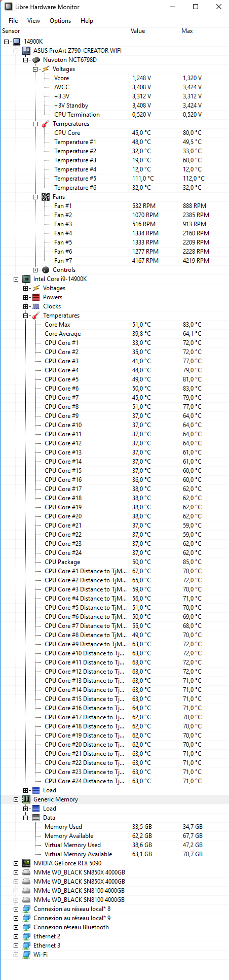Expand the Ethernet 3 node

(x=16, y=946)
